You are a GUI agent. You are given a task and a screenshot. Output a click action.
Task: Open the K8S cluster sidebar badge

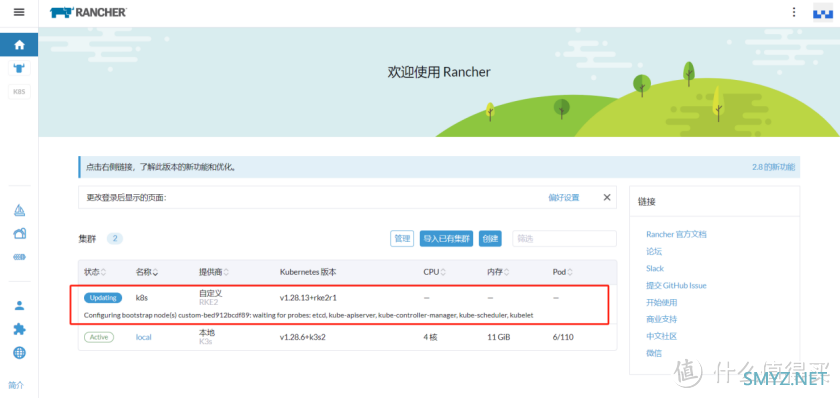click(19, 92)
